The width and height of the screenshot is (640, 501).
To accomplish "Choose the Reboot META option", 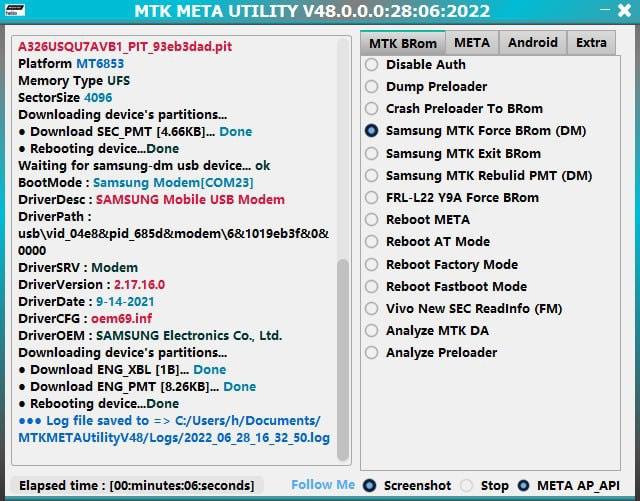I will [x=372, y=220].
